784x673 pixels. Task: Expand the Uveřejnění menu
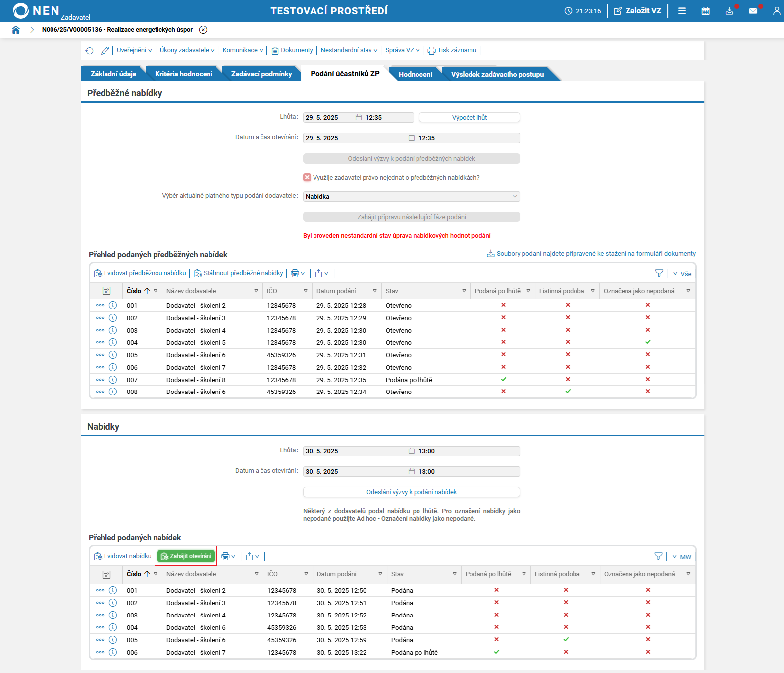pyautogui.click(x=134, y=50)
